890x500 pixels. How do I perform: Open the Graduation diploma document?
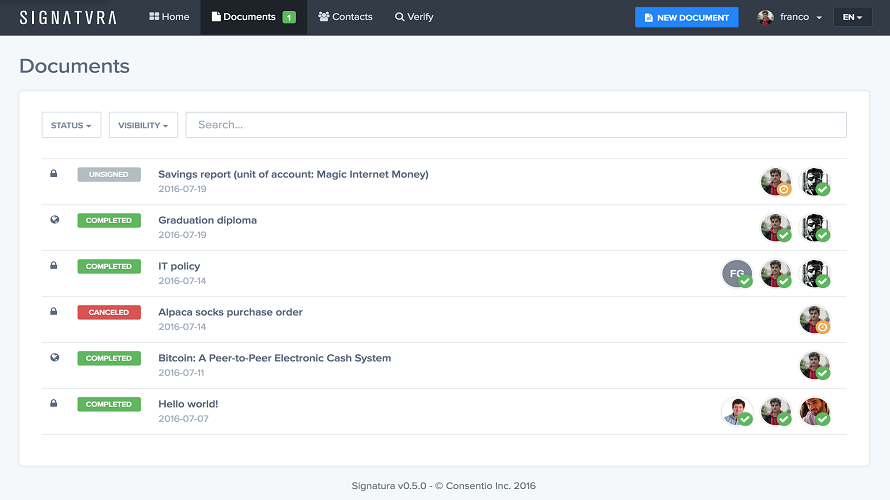(207, 220)
